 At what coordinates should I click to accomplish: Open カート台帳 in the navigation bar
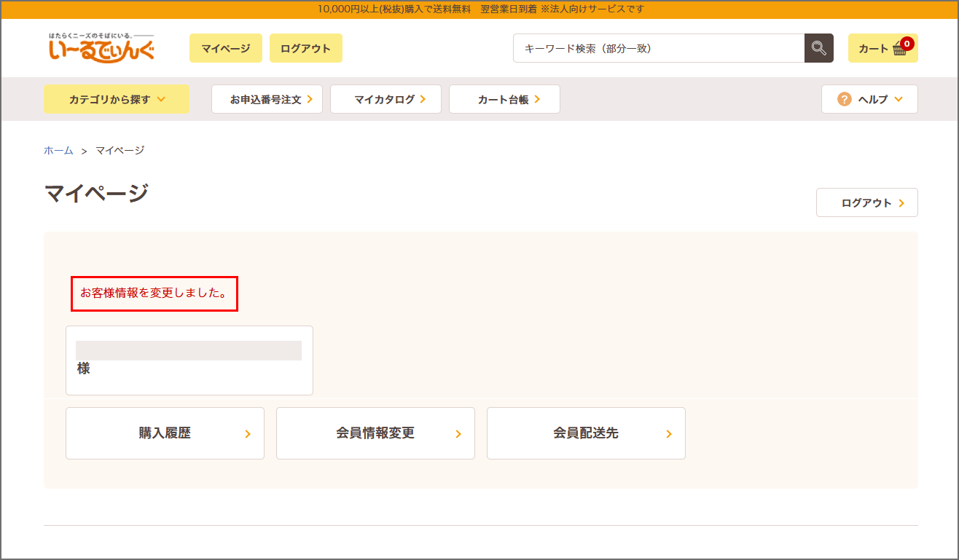(x=504, y=99)
